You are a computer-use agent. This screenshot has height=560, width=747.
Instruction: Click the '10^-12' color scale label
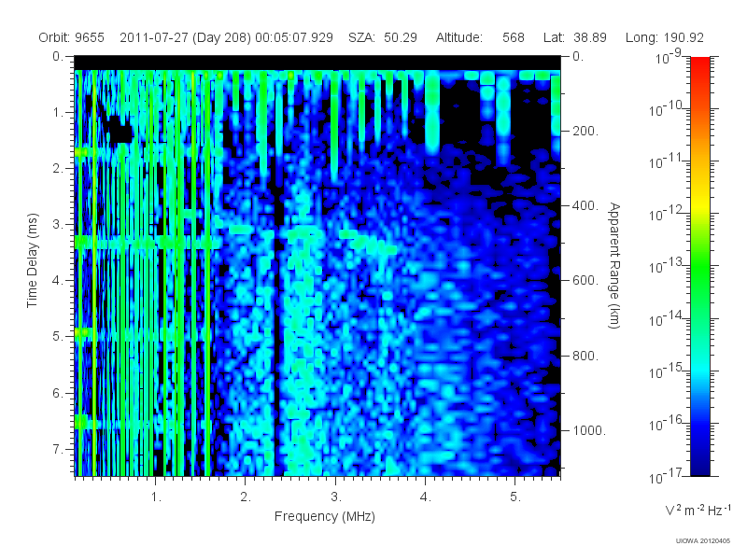point(666,214)
